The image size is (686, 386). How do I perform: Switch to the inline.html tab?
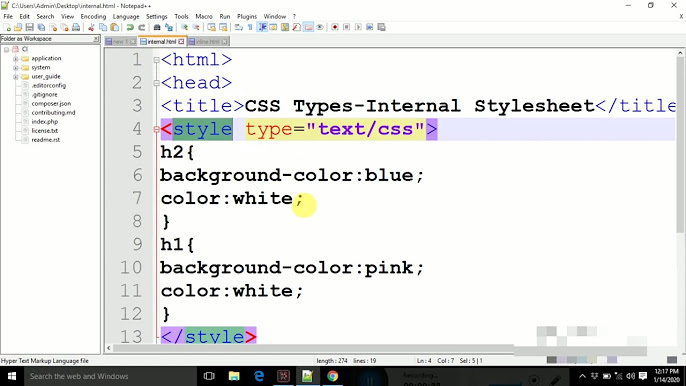click(x=208, y=42)
